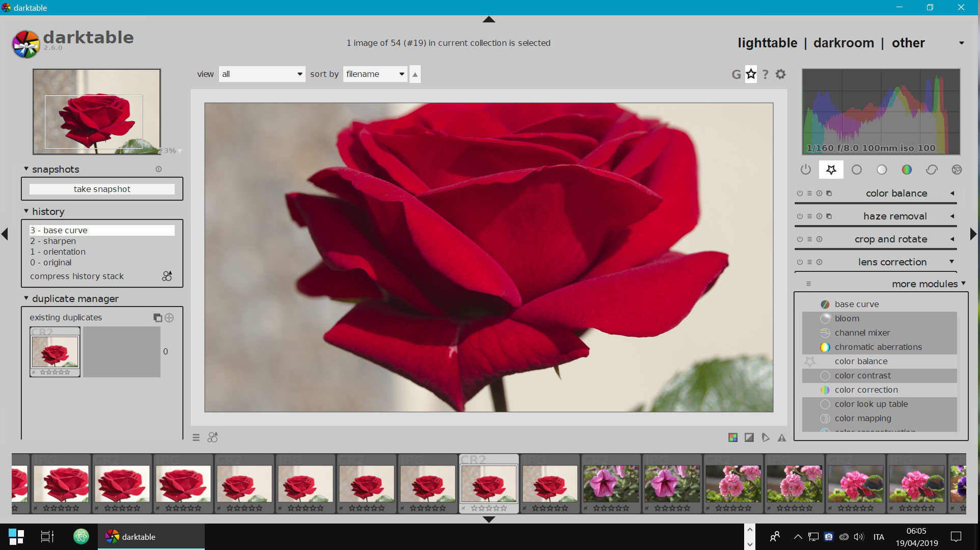The height and width of the screenshot is (550, 980).
Task: Select the favourites star module group
Action: tap(831, 170)
